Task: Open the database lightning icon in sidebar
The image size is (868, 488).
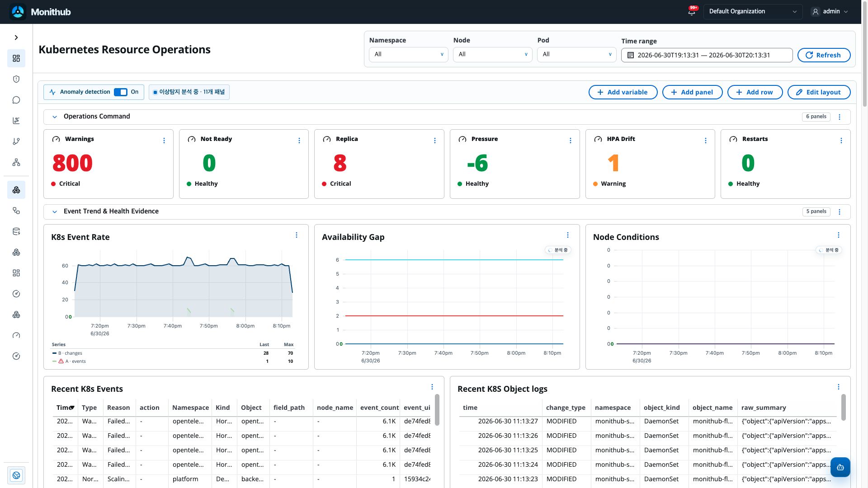Action: click(16, 231)
